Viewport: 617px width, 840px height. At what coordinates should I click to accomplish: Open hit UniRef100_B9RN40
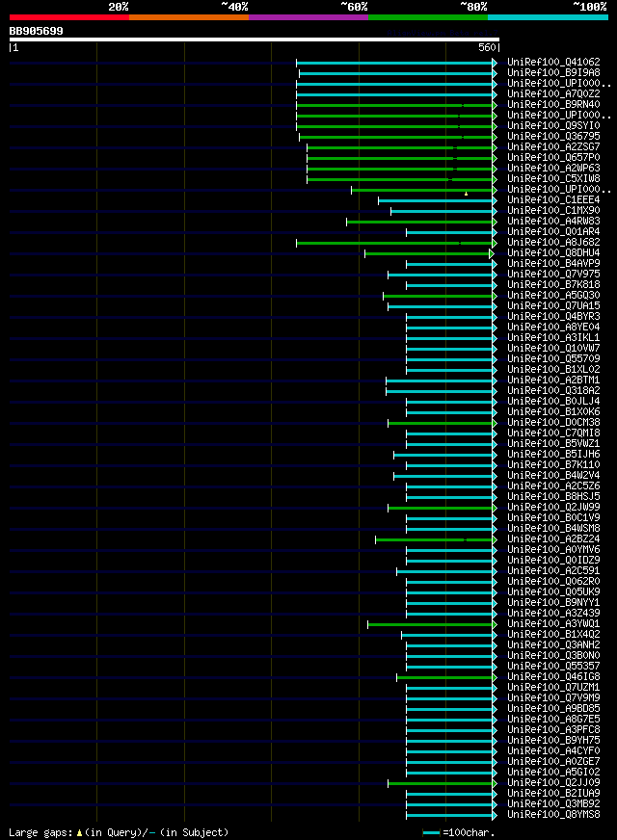553,104
